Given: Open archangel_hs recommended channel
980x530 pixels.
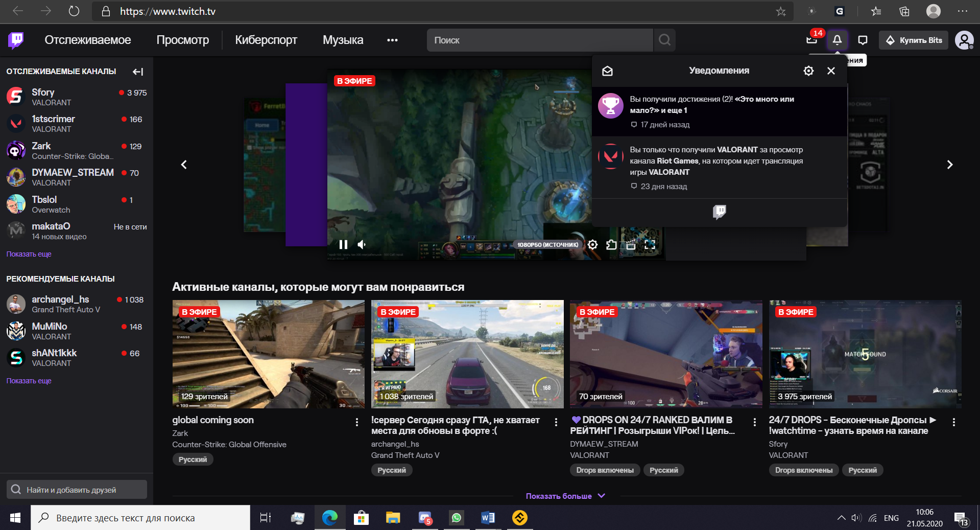Looking at the screenshot, I should click(77, 304).
